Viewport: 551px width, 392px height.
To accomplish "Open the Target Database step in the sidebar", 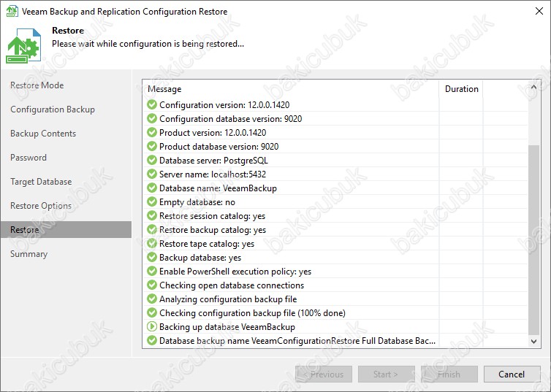I will tap(41, 182).
